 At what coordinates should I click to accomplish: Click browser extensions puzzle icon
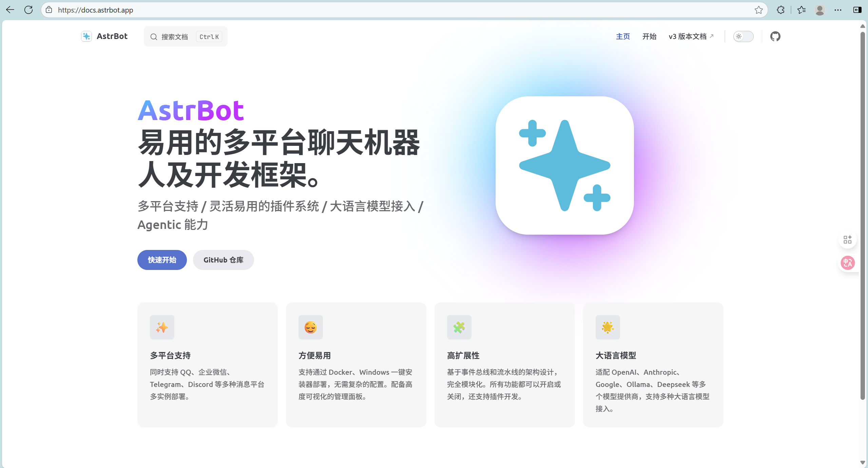[780, 10]
